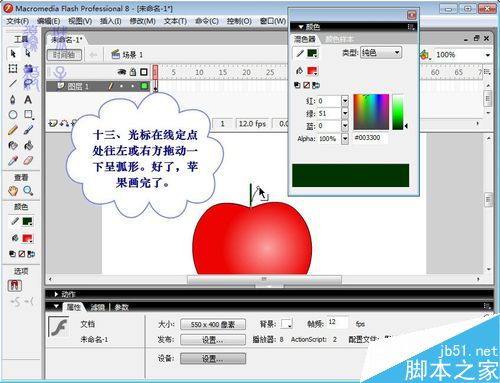Select the Zoom magnifier tool
The width and height of the screenshot is (500, 383).
tap(28, 191)
